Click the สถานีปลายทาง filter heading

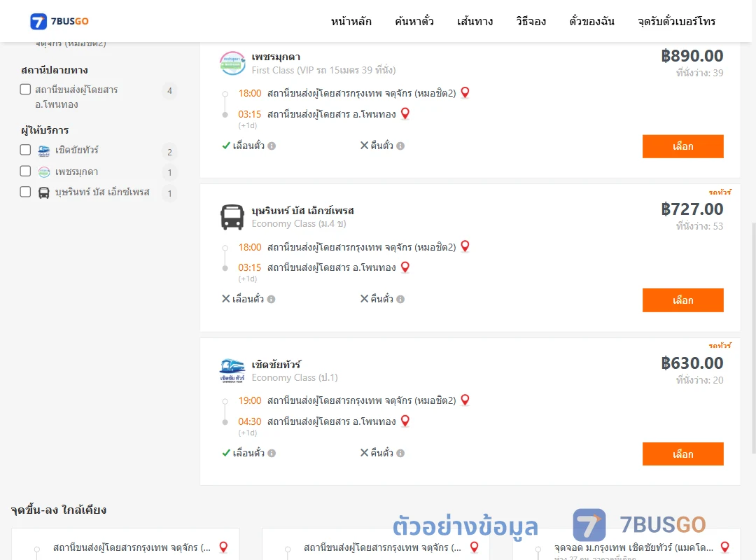coord(55,71)
